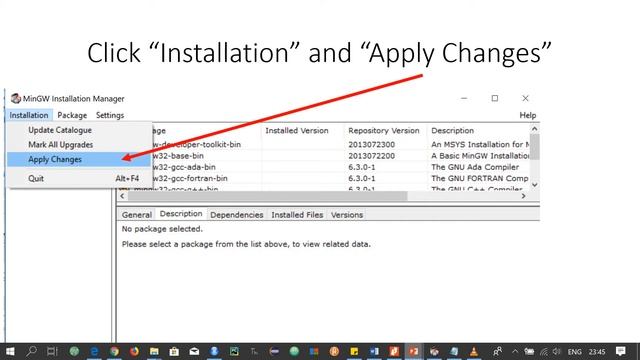640x360 pixels.
Task: Open VLC media player from taskbar
Action: pyautogui.click(x=473, y=351)
